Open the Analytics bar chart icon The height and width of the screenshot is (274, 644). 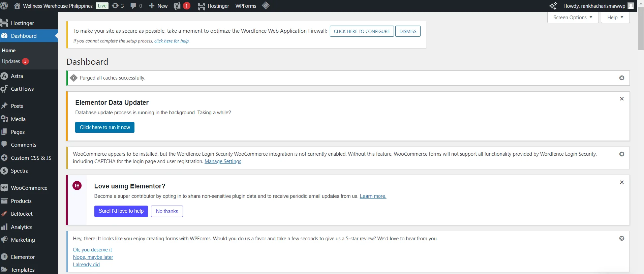point(4,227)
